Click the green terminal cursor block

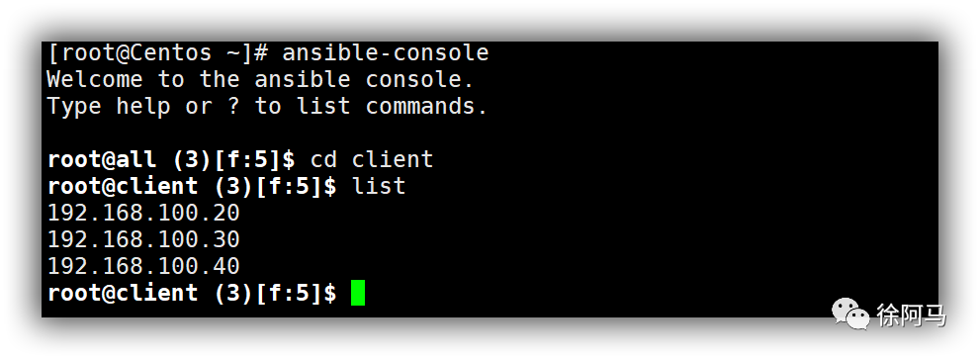[358, 293]
